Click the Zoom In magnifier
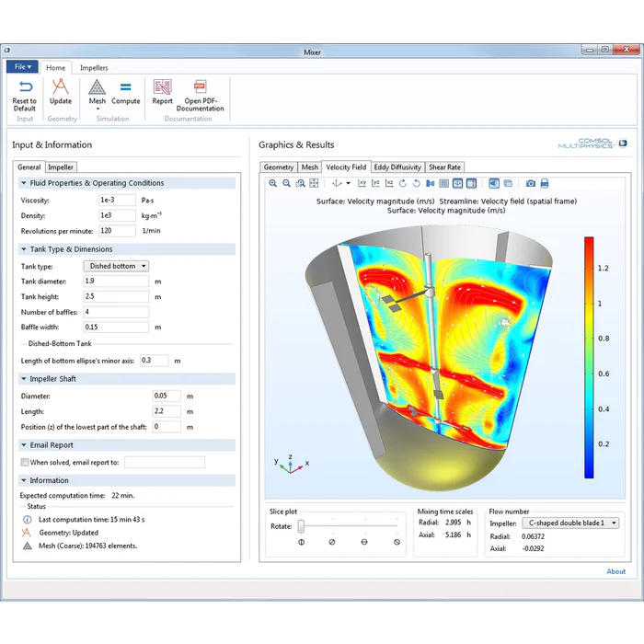 272,184
